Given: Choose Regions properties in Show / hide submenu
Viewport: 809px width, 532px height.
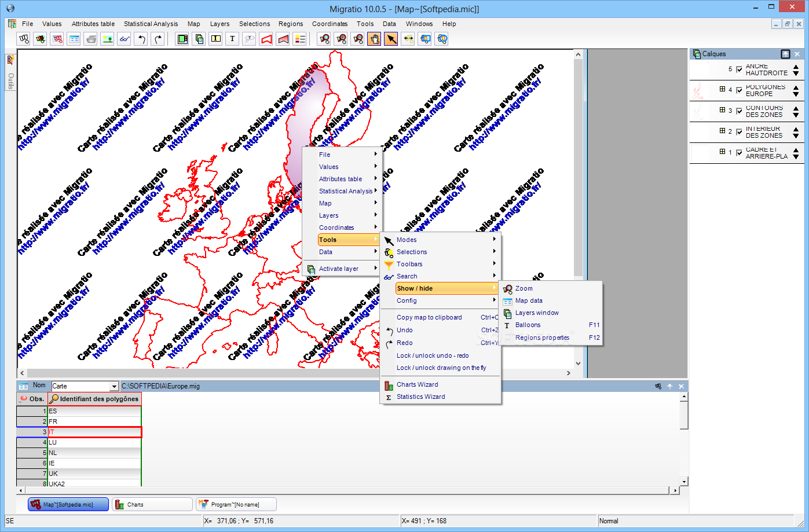Looking at the screenshot, I should pyautogui.click(x=551, y=337).
